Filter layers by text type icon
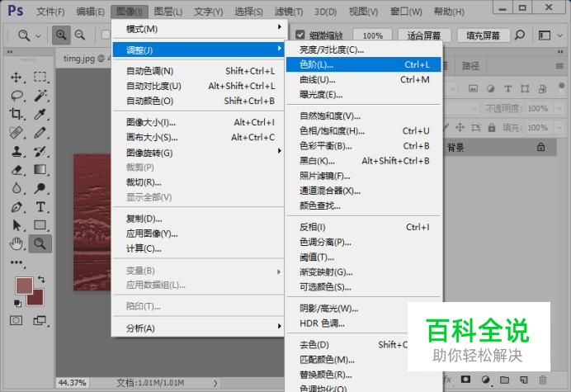The height and width of the screenshot is (392, 571). (507, 88)
